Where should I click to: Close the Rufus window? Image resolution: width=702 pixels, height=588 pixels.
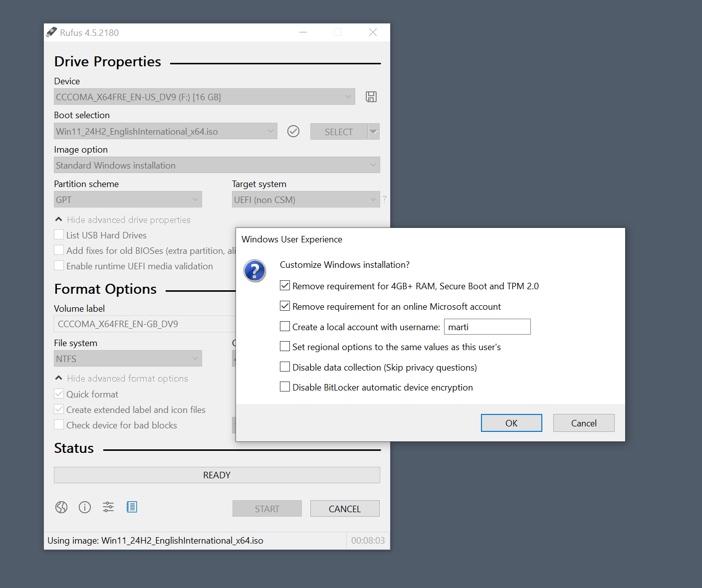click(373, 32)
